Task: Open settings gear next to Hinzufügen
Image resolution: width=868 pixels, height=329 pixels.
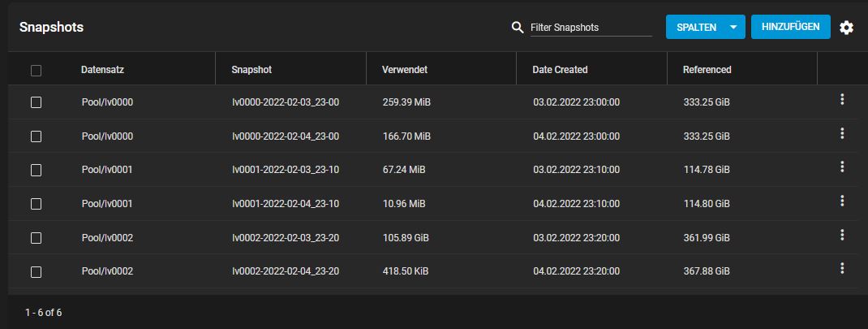Action: point(846,28)
